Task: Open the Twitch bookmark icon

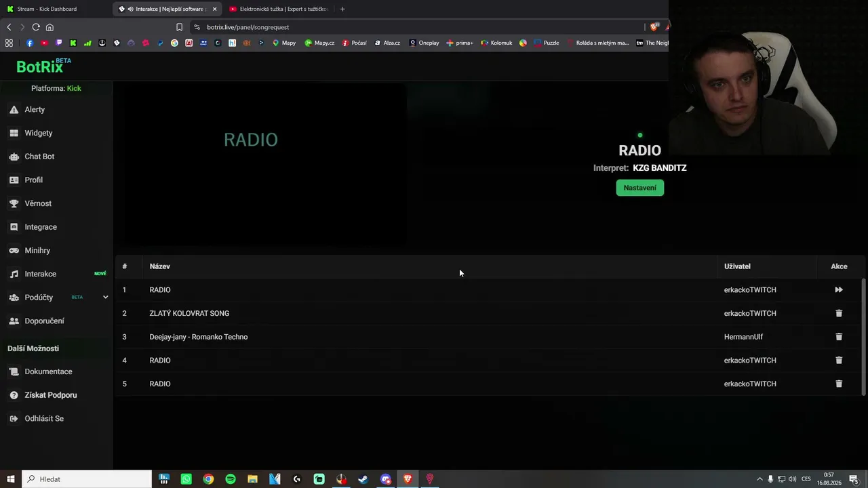Action: tap(59, 43)
